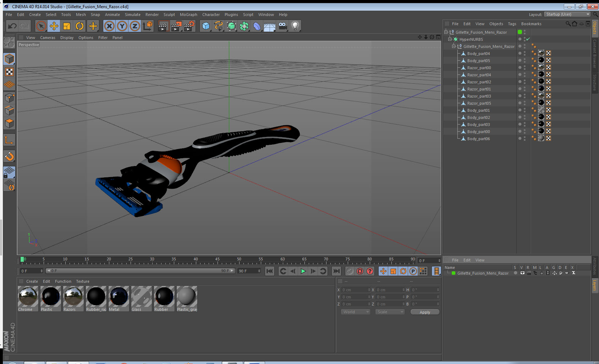The width and height of the screenshot is (599, 364).
Task: Click the X position input field
Action: tap(356, 290)
